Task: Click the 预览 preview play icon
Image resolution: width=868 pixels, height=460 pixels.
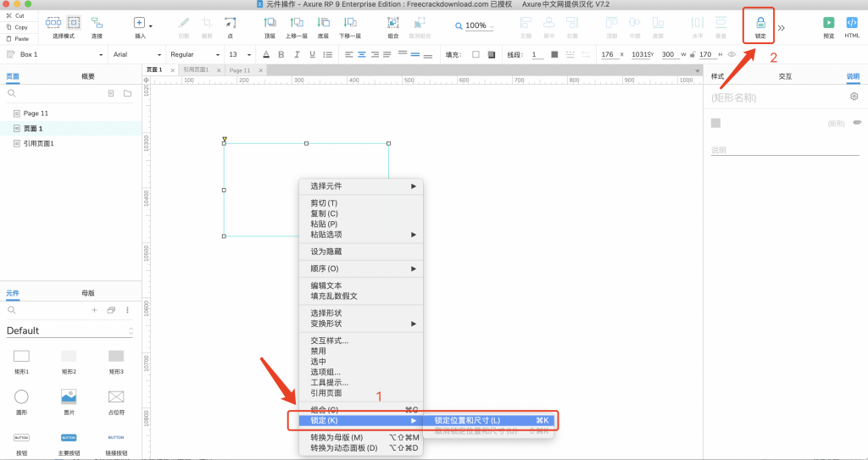Action: [828, 23]
